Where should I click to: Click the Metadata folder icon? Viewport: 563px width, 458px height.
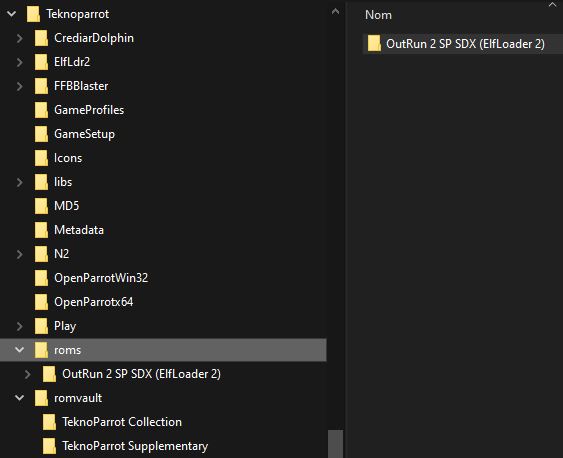tap(41, 230)
